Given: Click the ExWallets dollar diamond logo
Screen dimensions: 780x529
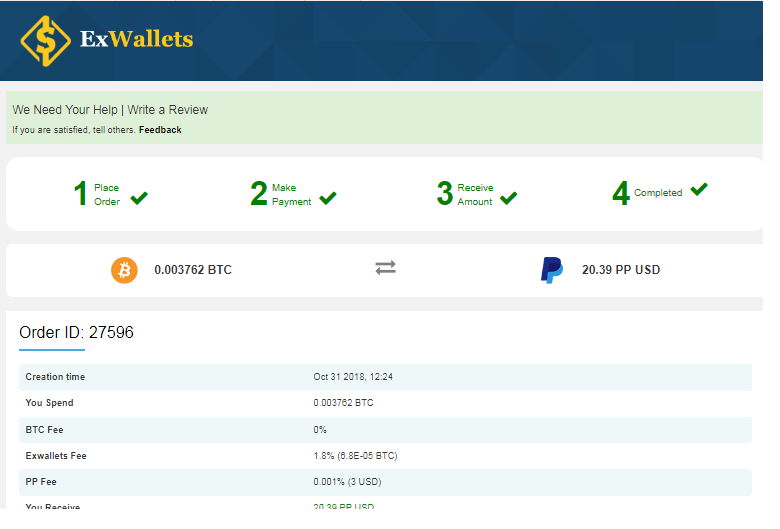Looking at the screenshot, I should tap(45, 41).
